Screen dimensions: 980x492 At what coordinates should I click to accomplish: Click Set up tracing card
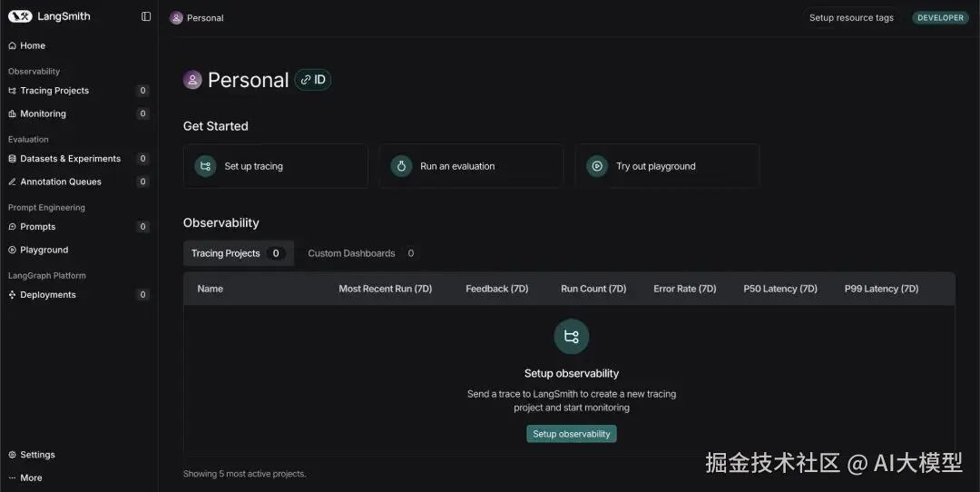tap(276, 166)
